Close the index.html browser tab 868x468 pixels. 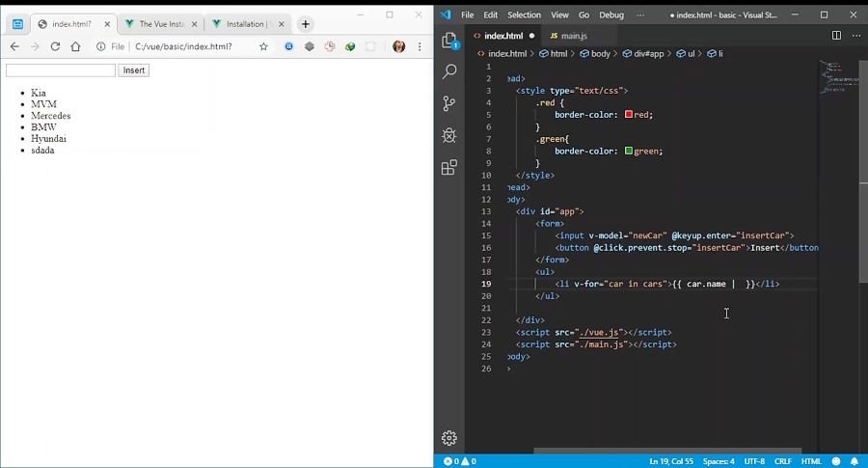[107, 24]
